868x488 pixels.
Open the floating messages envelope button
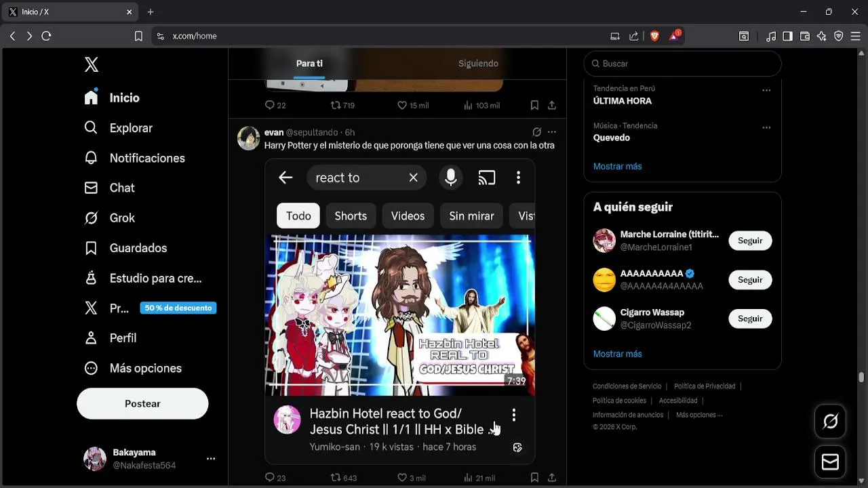(x=830, y=462)
